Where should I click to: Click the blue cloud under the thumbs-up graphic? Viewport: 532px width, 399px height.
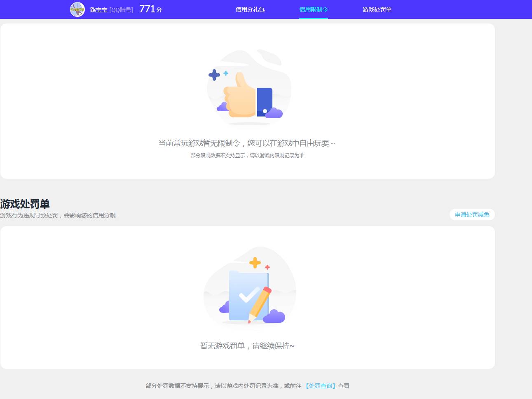[x=222, y=108]
